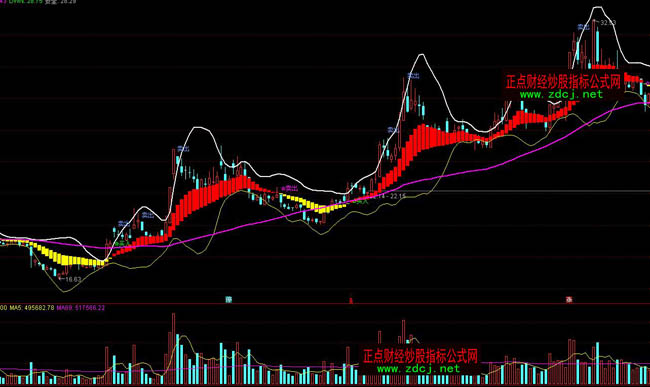Click the cyan info marker icon below the chart

[x=228, y=300]
